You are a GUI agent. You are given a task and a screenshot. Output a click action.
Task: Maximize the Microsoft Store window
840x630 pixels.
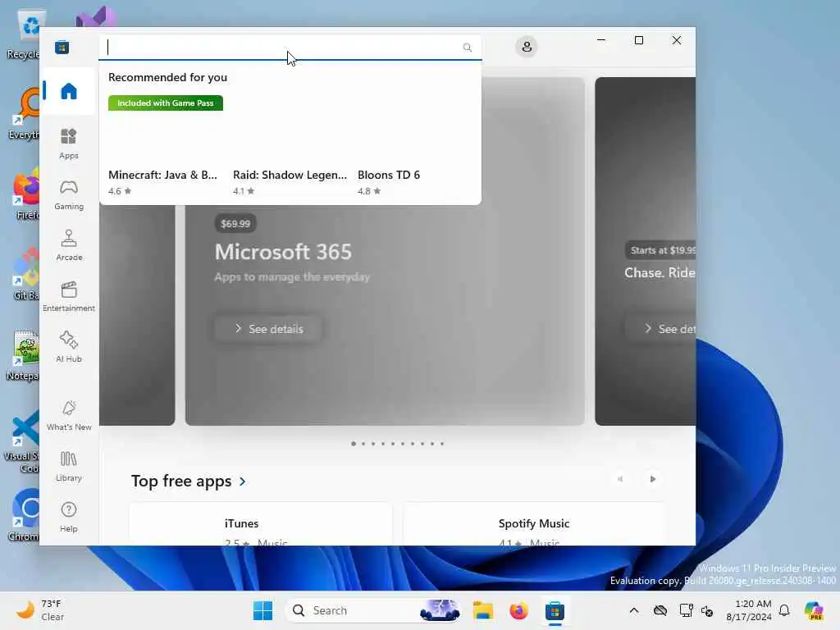[x=638, y=40]
